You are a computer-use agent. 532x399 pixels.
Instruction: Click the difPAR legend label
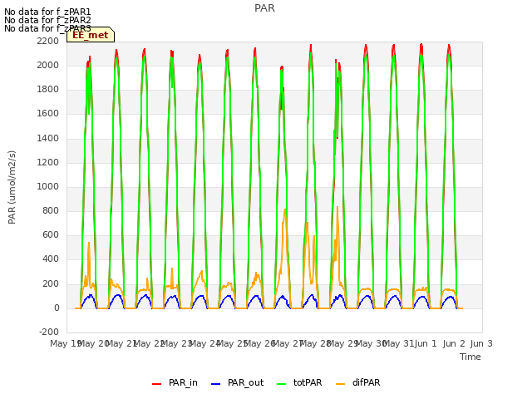click(x=366, y=382)
